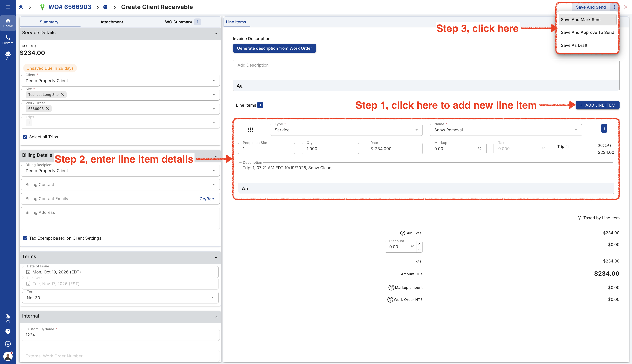Choose Save And Mark Sent
The width and height of the screenshot is (632, 364).
(588, 20)
